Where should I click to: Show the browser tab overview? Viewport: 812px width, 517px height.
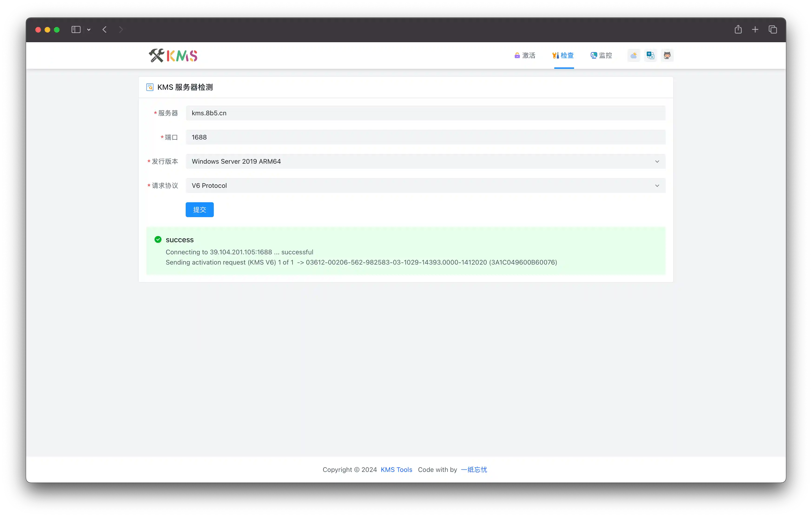point(772,30)
